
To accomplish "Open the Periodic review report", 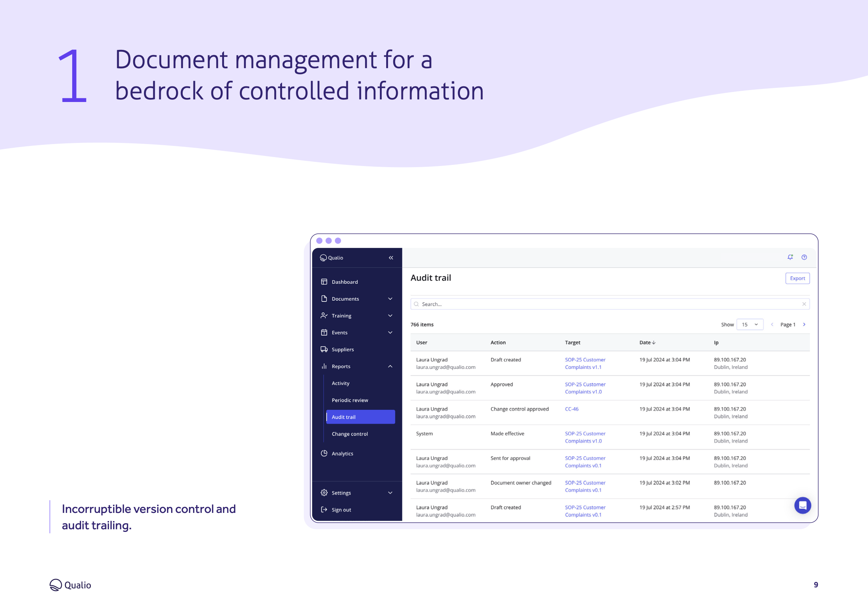I will 349,400.
